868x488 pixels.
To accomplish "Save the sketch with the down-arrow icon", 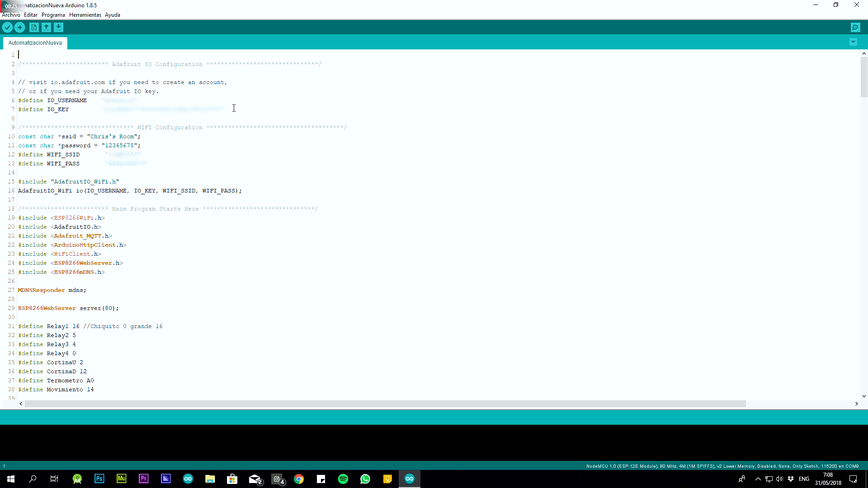I will coord(58,28).
